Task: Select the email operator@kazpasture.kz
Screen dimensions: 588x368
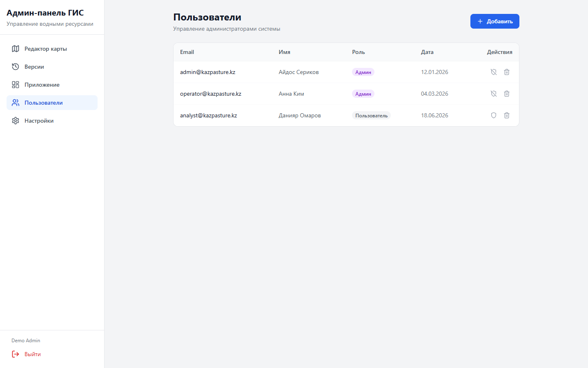Action: (x=211, y=94)
